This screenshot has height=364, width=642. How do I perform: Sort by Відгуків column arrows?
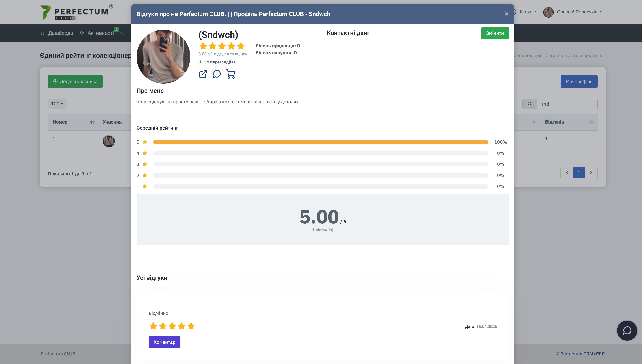click(x=592, y=122)
